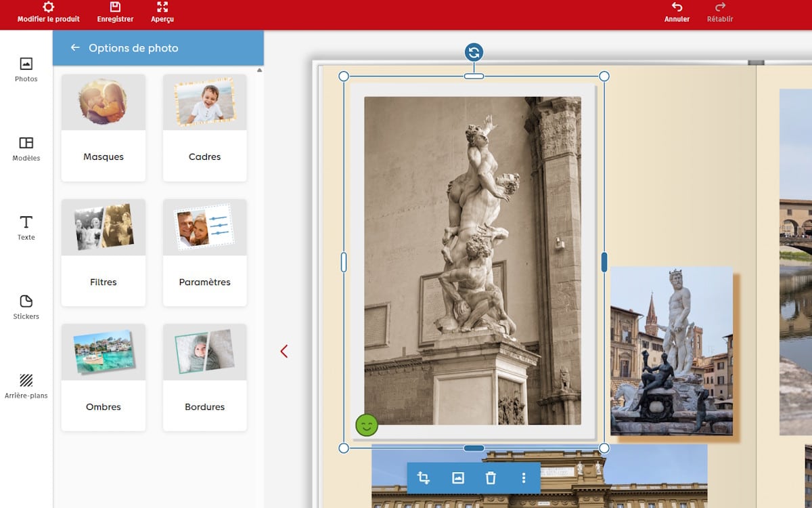
Task: Open more options three-dot menu
Action: [x=524, y=478]
